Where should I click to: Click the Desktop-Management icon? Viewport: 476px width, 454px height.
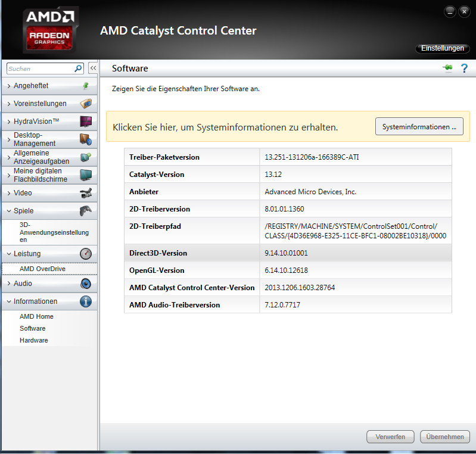pos(86,139)
